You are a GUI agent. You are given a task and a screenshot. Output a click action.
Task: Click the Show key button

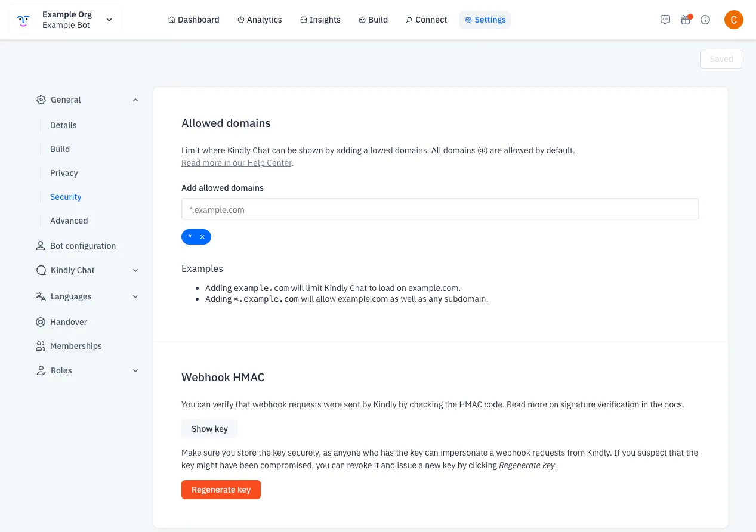click(x=209, y=429)
